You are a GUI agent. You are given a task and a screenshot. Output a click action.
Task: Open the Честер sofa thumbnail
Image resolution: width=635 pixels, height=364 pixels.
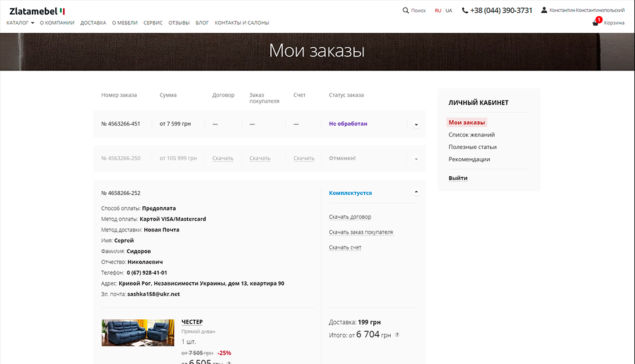point(138,333)
